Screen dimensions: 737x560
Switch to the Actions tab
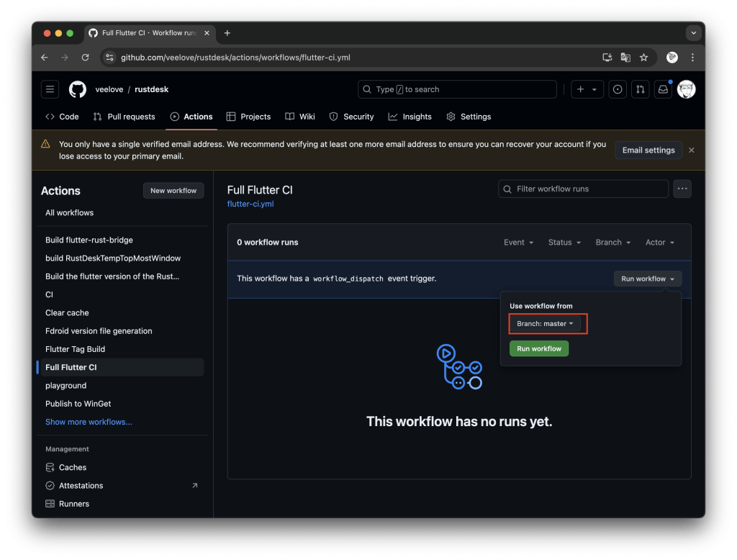coord(191,116)
